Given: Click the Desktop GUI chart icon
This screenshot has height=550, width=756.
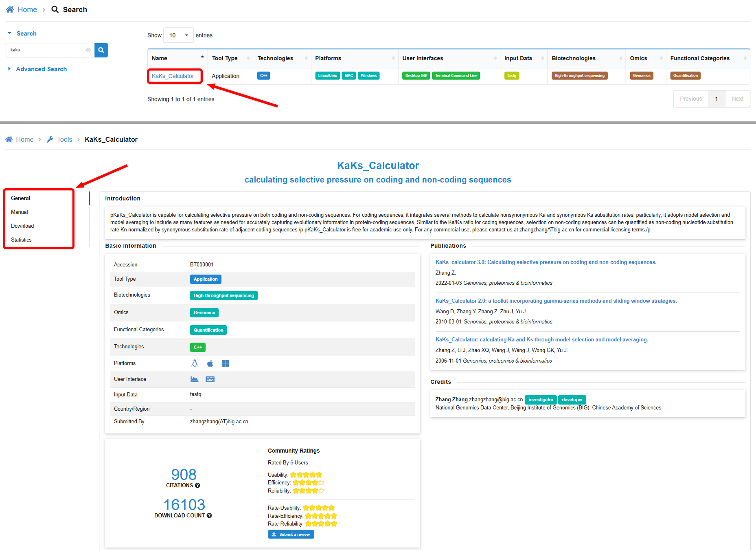Looking at the screenshot, I should click(x=195, y=379).
